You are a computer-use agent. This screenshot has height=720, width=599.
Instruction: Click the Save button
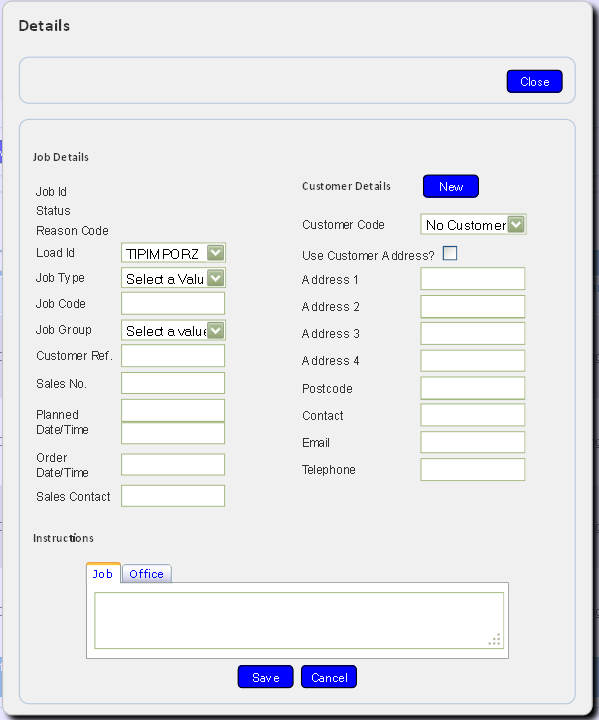266,677
